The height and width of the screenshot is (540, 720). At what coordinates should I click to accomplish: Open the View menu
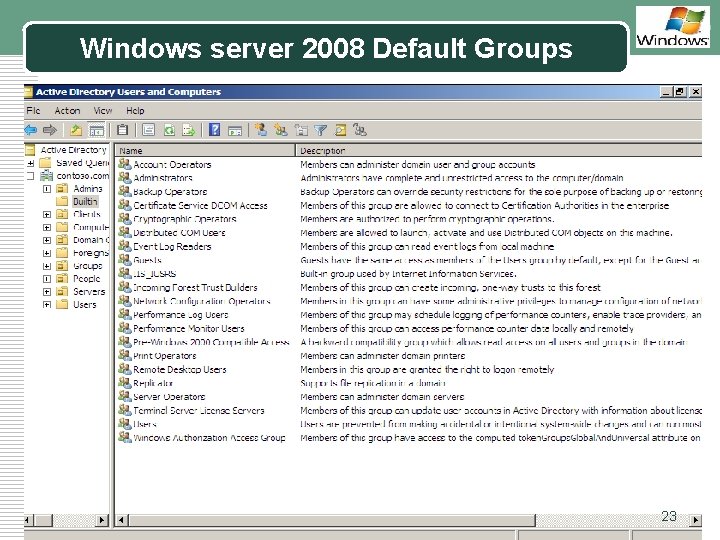pyautogui.click(x=102, y=111)
